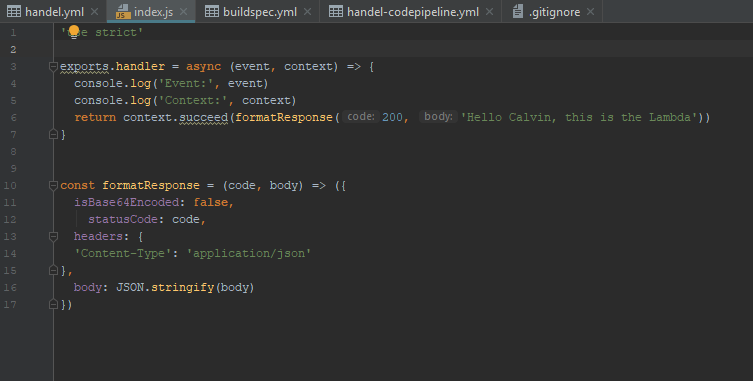Close the index.js tab
Viewport: 753px width, 381px height.
pos(183,12)
